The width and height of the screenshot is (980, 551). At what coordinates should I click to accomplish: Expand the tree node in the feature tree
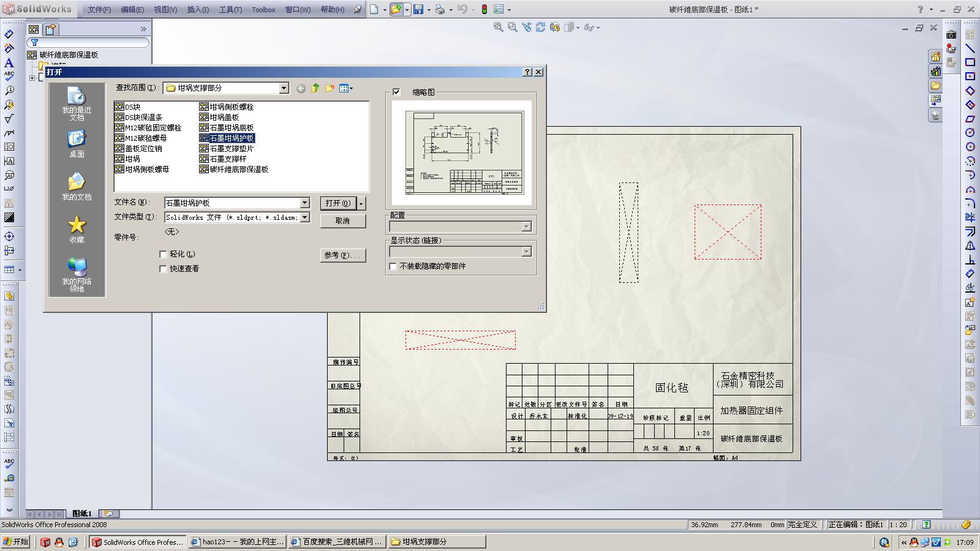32,78
